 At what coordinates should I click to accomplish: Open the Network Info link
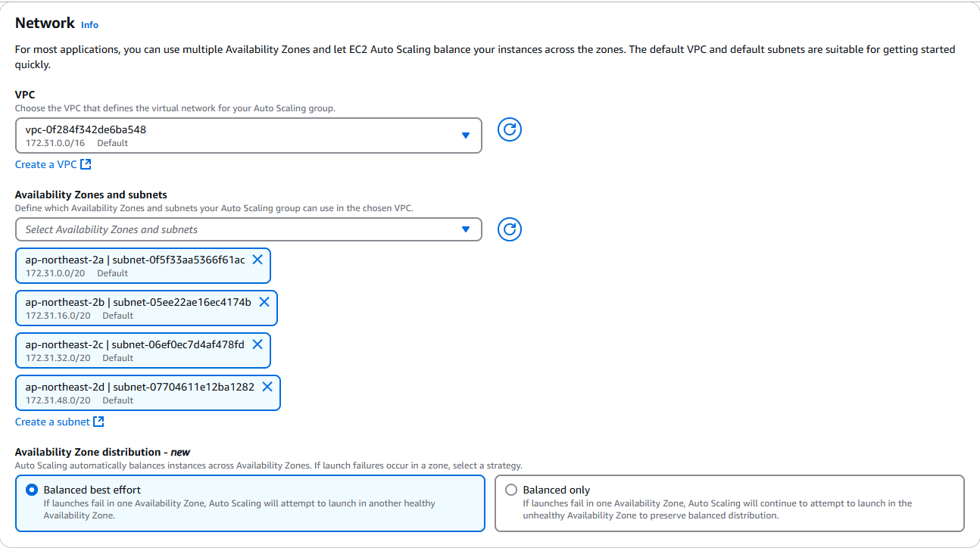tap(89, 25)
